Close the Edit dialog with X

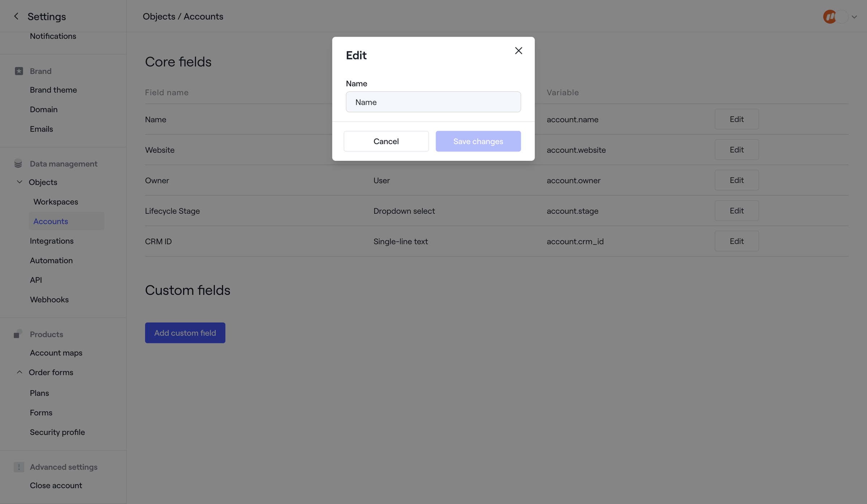point(518,51)
